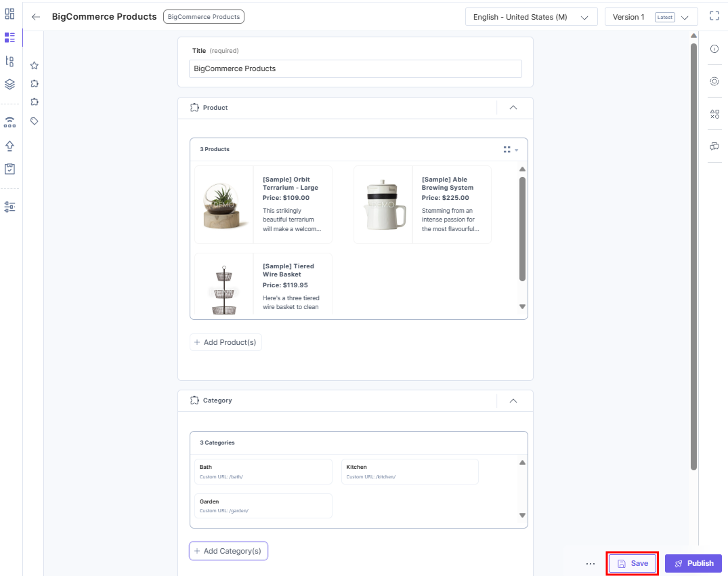Go back using the left arrow

point(36,17)
